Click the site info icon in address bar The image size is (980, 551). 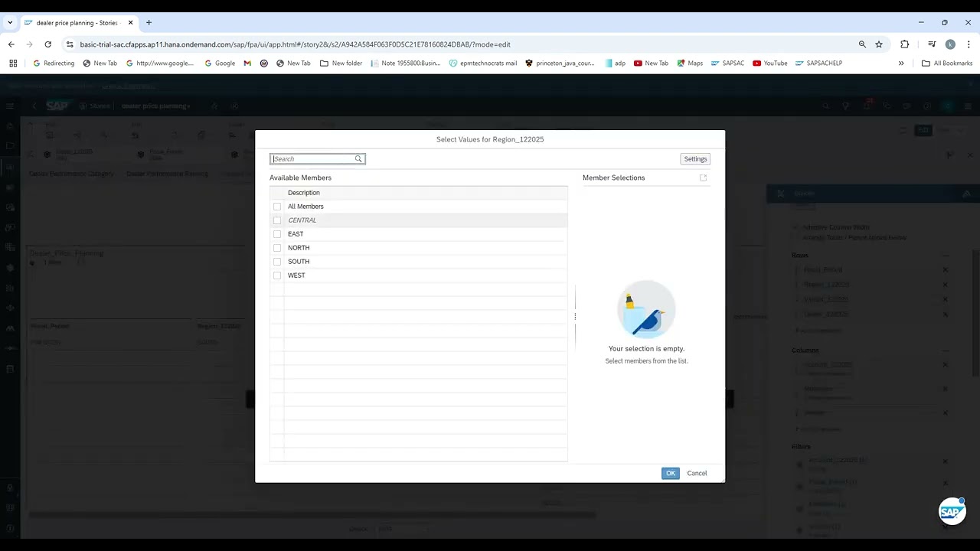coord(70,44)
